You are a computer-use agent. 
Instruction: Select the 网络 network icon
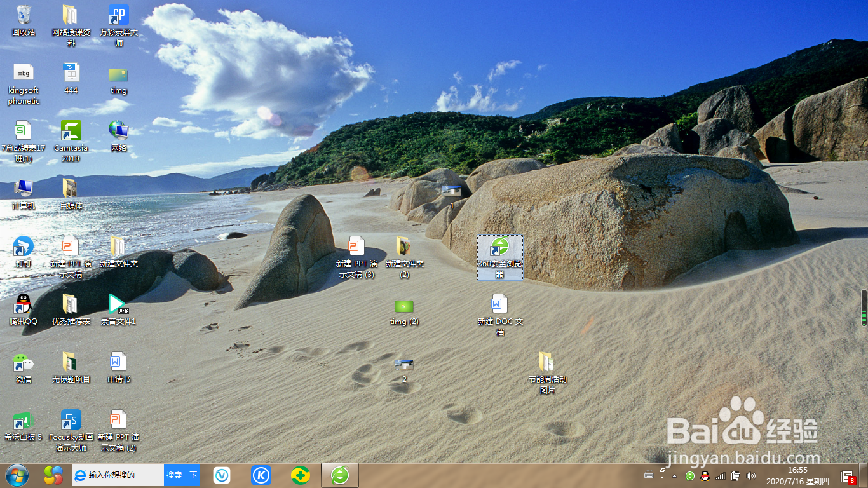pyautogui.click(x=118, y=136)
